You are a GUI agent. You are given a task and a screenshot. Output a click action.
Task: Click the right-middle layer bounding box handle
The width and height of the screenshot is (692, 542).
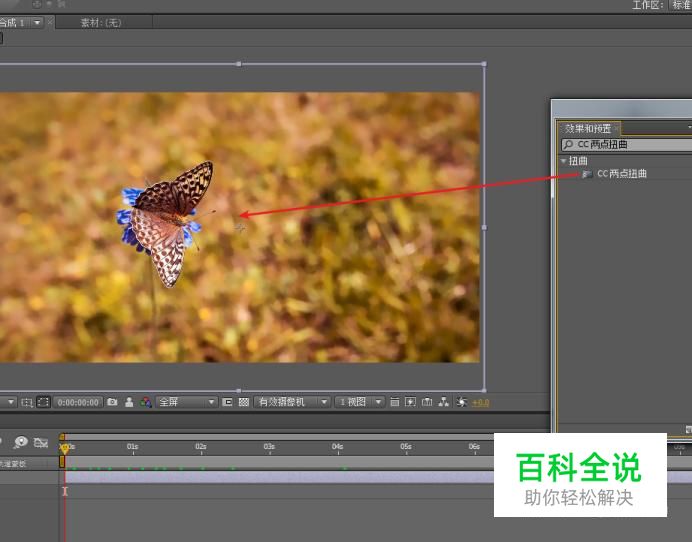click(484, 227)
